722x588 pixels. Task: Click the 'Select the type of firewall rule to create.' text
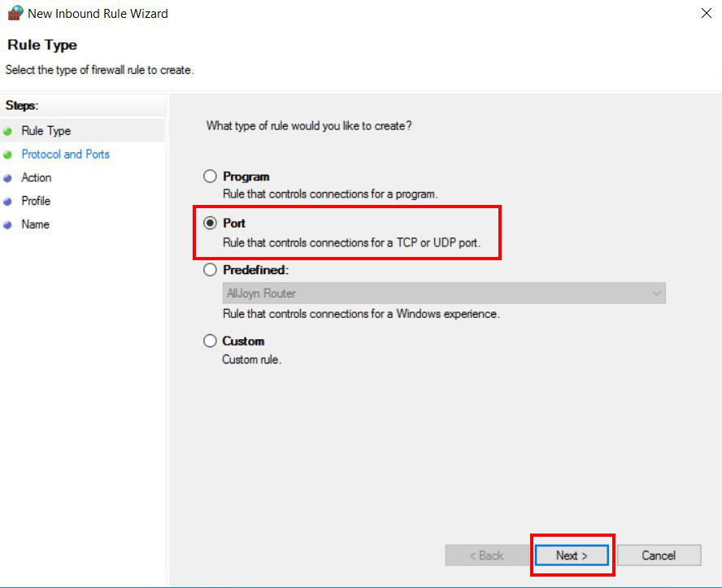click(99, 70)
